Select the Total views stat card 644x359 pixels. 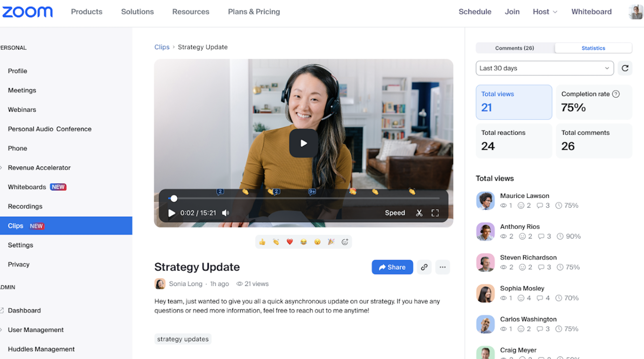[x=514, y=102]
